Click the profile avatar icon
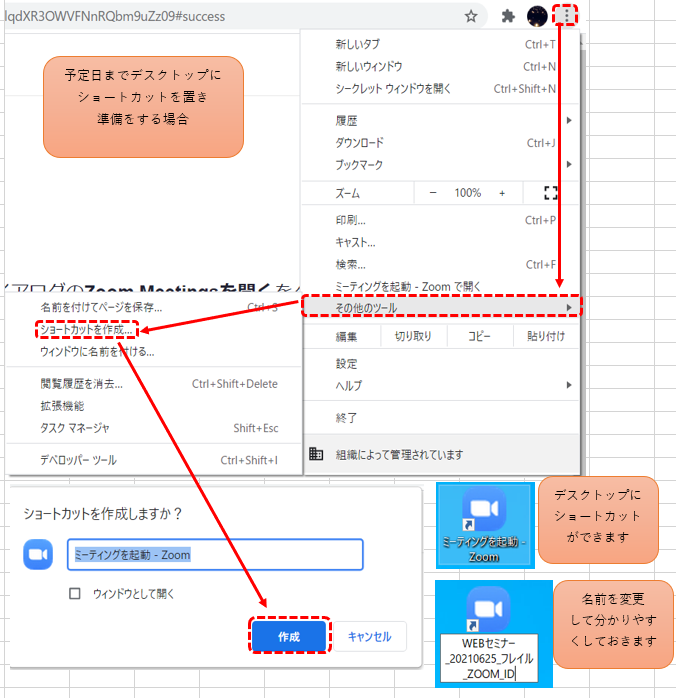The width and height of the screenshot is (676, 698). point(537,16)
